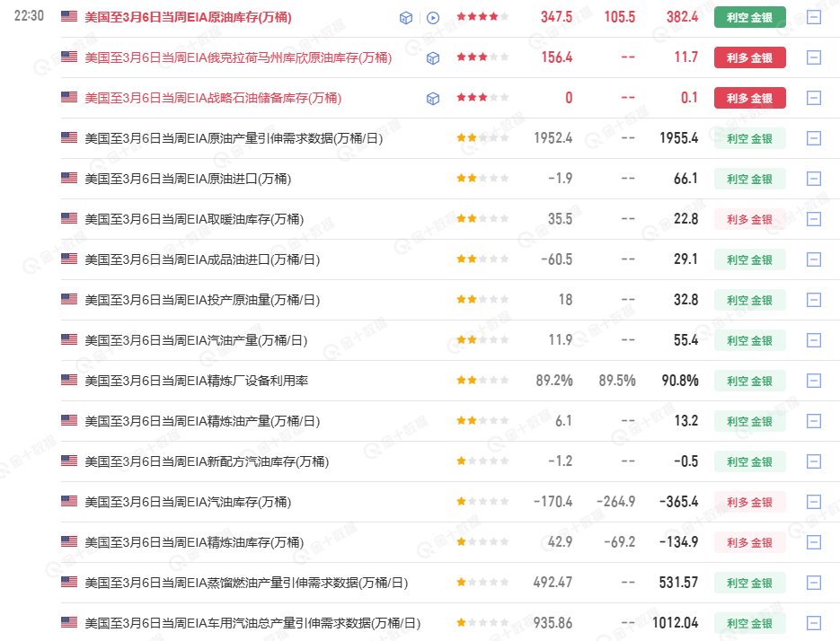Open the EIA投产原油量 indicator title

point(201,300)
